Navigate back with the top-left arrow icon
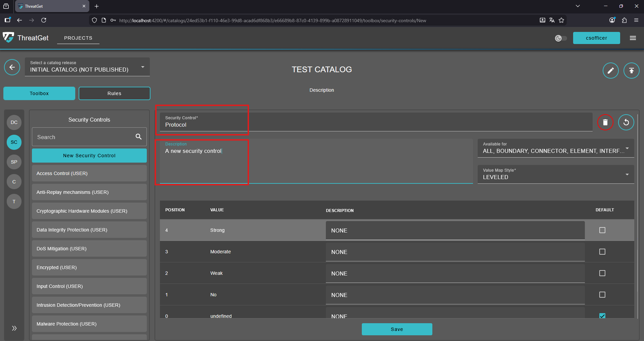This screenshot has height=341, width=644. point(12,67)
